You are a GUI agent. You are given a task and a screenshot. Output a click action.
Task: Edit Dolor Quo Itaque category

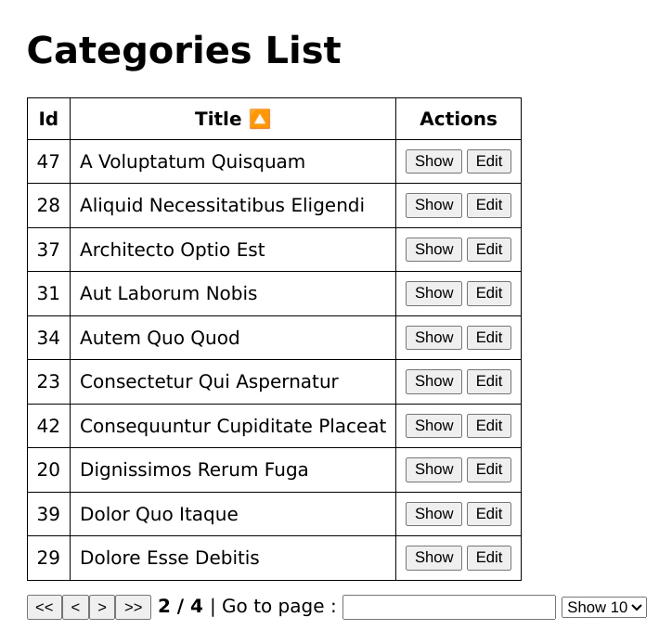(x=488, y=514)
